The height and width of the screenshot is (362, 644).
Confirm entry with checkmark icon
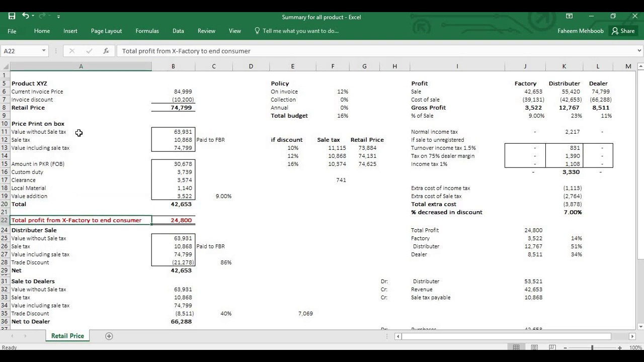(89, 51)
